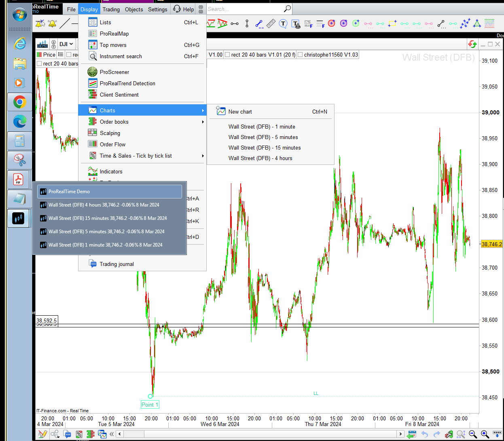Select the blue triangle drawing tool
504x441 pixels.
click(x=477, y=23)
